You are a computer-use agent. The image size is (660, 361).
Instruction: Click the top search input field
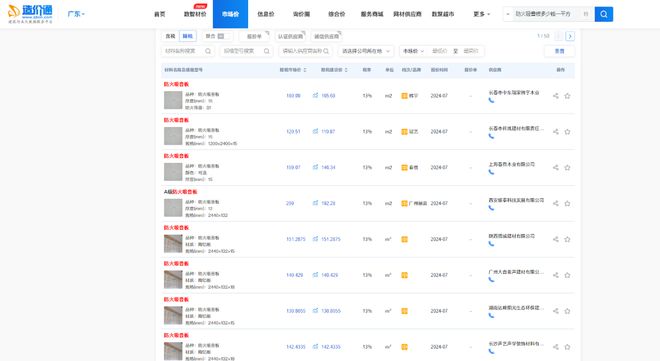(547, 14)
